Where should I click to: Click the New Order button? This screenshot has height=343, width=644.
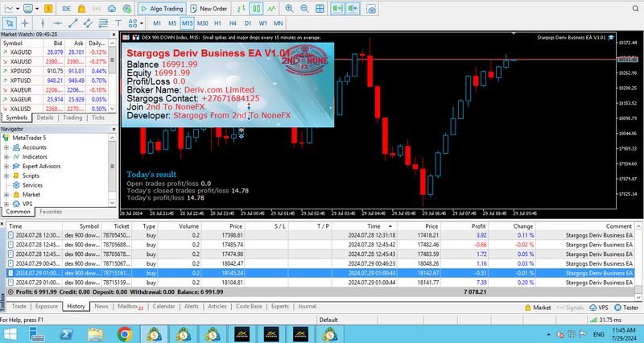tap(209, 9)
